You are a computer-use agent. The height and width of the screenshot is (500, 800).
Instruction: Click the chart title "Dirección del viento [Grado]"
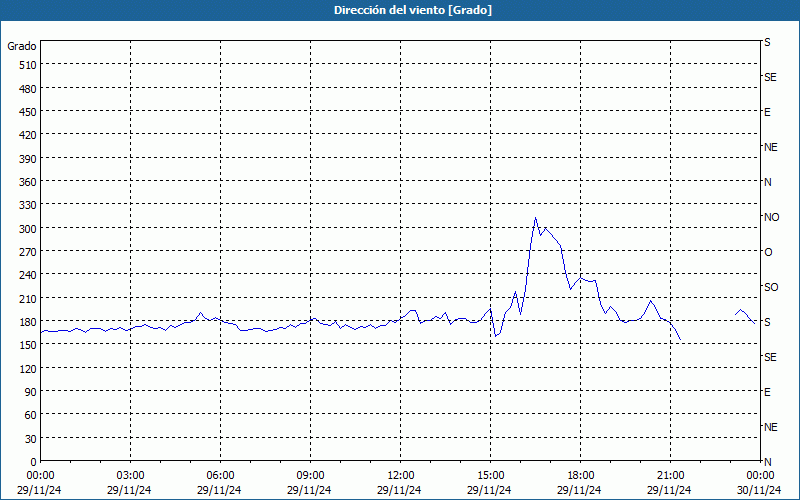(413, 10)
